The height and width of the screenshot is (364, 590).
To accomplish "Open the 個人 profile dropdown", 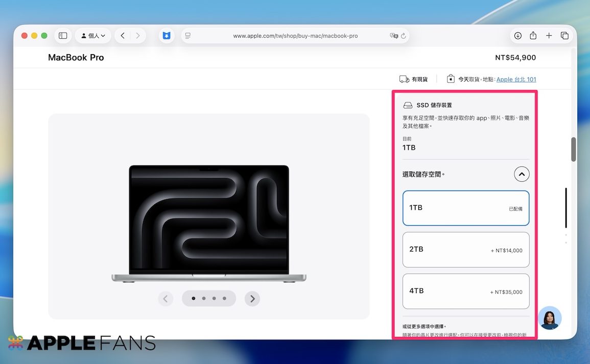I will coord(93,36).
